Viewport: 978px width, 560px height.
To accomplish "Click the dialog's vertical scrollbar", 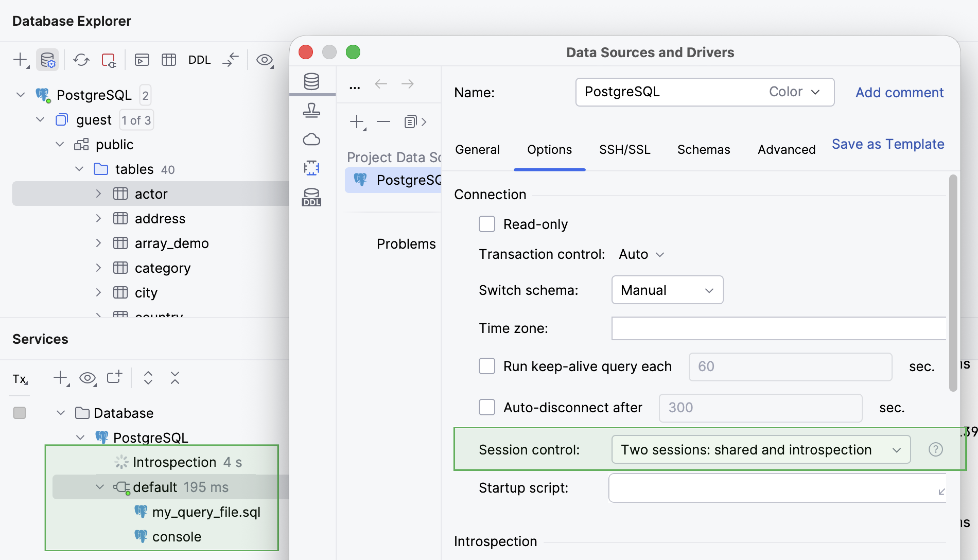I will 953,283.
